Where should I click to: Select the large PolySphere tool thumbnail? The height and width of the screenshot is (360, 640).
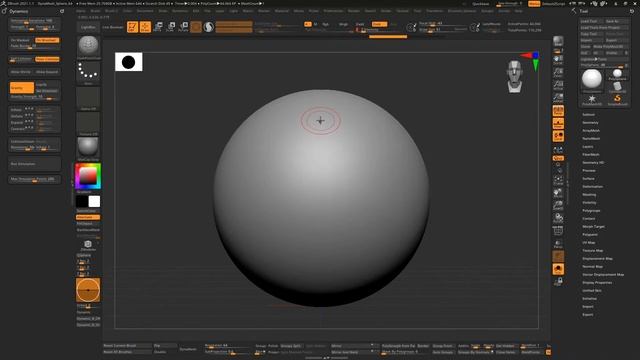pos(592,79)
